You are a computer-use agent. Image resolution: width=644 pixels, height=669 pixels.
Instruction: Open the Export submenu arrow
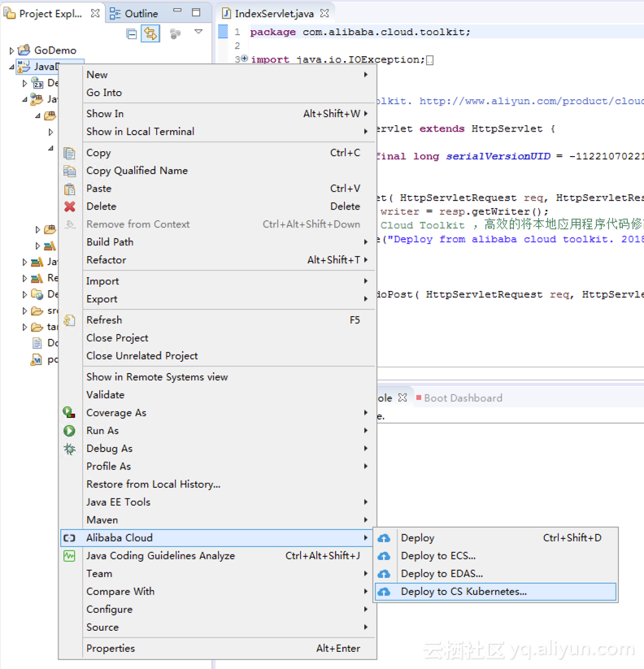pyautogui.click(x=366, y=299)
